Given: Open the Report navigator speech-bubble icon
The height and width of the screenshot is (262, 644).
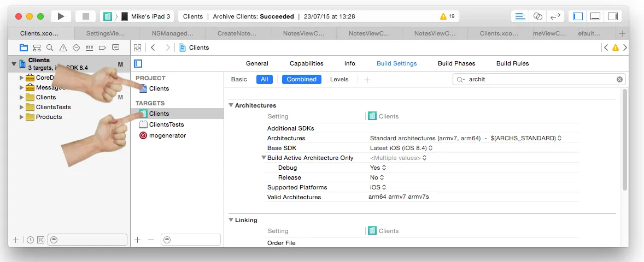Looking at the screenshot, I should [x=115, y=47].
